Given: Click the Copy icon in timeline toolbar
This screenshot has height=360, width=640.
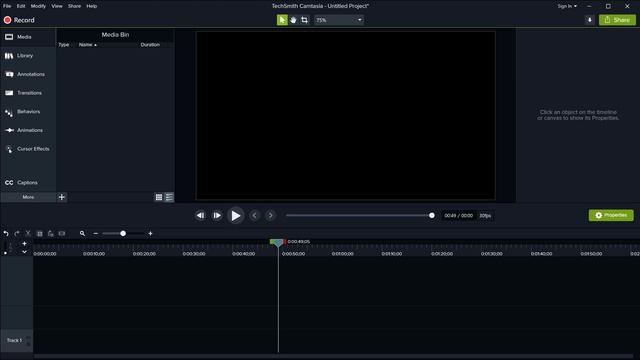Looking at the screenshot, I should click(40, 233).
